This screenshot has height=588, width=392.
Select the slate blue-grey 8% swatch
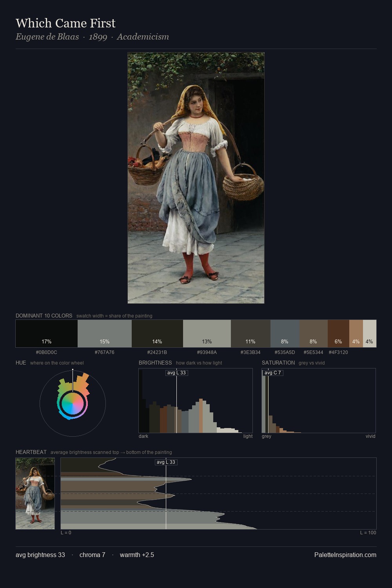[285, 334]
